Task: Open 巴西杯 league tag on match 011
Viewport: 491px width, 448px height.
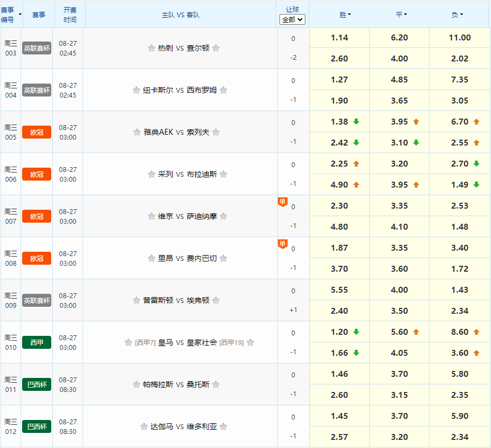Action: point(37,384)
